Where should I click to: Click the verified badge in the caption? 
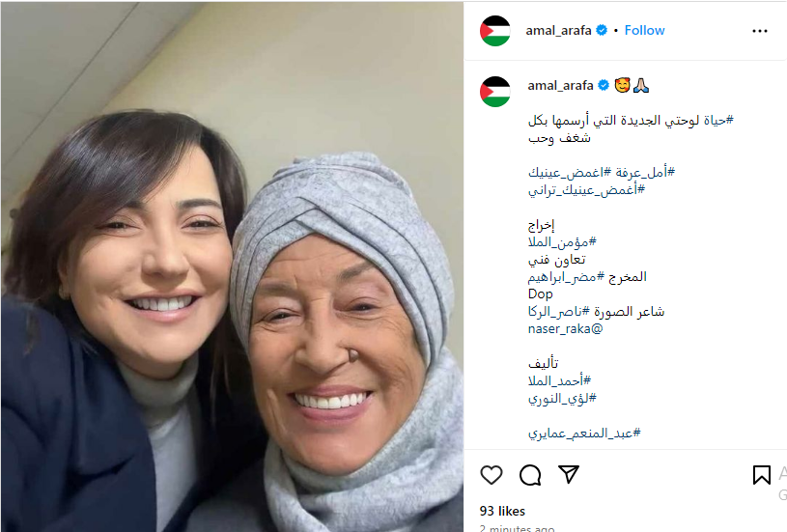click(604, 86)
